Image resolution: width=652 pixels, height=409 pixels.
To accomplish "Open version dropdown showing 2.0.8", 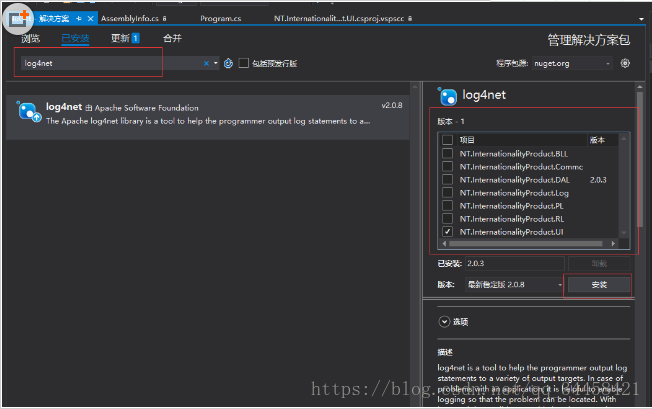I will [x=514, y=285].
